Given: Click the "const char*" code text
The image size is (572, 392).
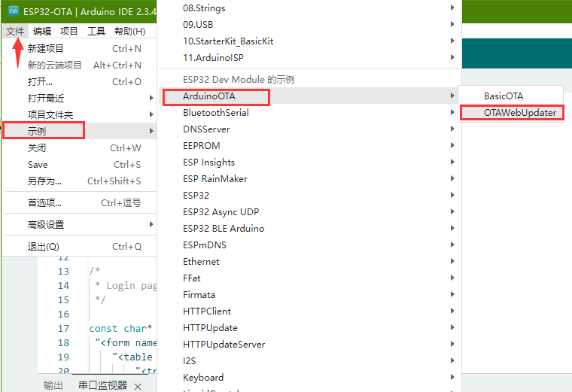Looking at the screenshot, I should coord(120,328).
